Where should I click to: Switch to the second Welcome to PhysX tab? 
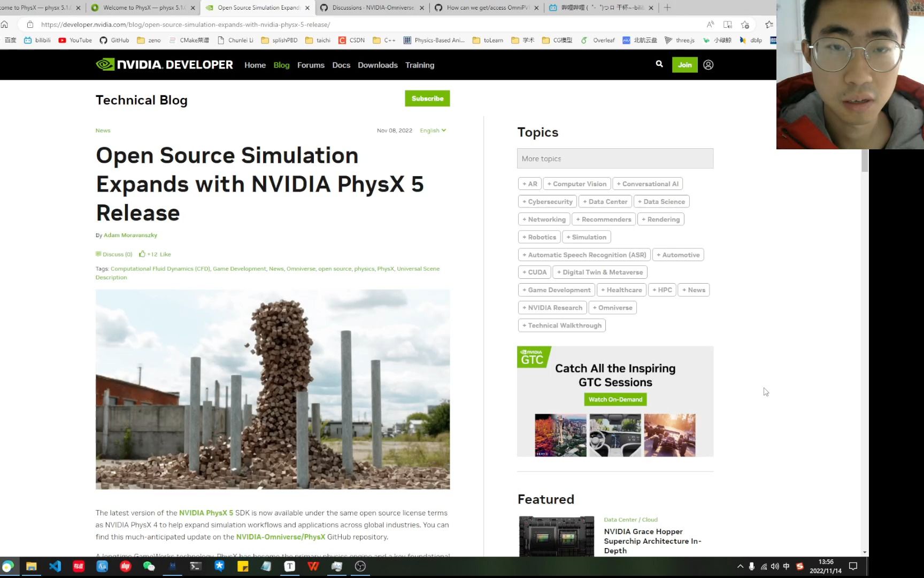click(143, 7)
